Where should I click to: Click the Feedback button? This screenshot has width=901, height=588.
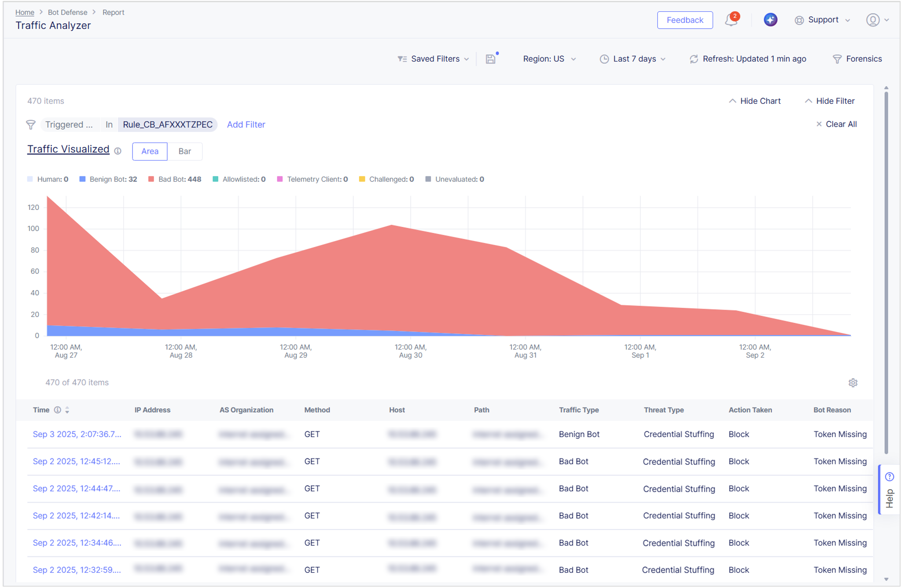685,20
